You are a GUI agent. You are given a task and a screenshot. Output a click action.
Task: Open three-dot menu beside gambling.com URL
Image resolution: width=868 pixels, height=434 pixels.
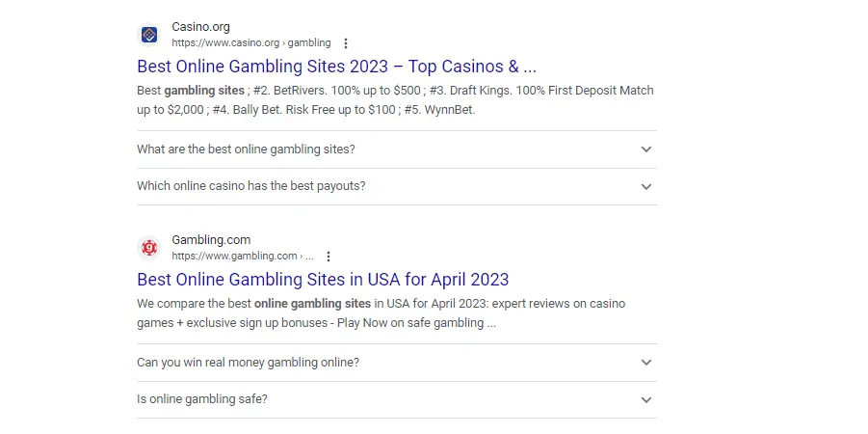click(329, 257)
